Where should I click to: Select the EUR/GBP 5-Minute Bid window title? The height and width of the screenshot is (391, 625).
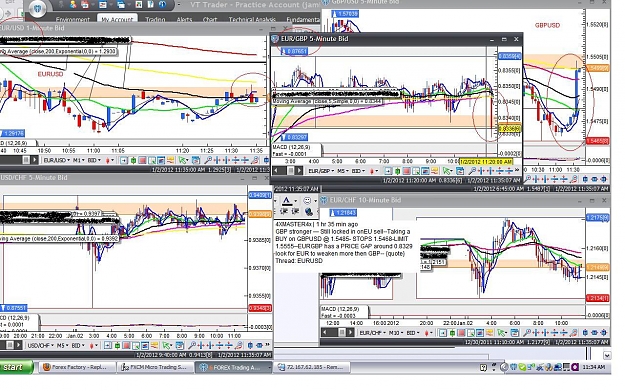click(314, 39)
